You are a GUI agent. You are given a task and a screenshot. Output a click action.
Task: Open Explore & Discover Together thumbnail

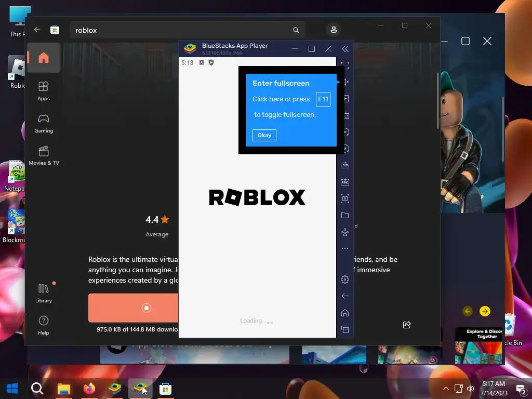coord(478,345)
